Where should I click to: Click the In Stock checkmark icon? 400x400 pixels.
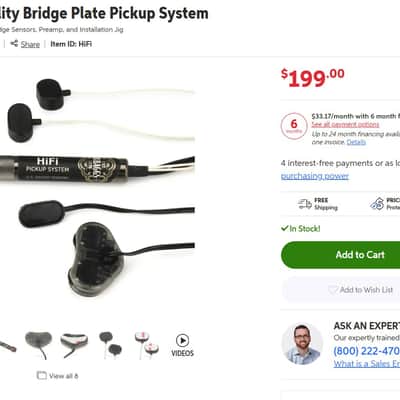[x=284, y=228]
